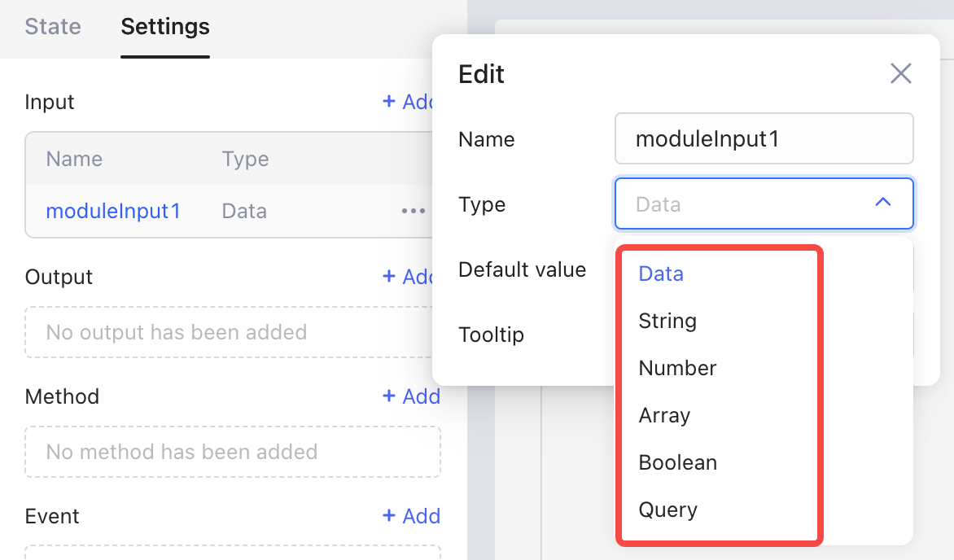Open the moduleInput1 three-dot options menu
Image resolution: width=954 pixels, height=560 pixels.
coord(413,211)
